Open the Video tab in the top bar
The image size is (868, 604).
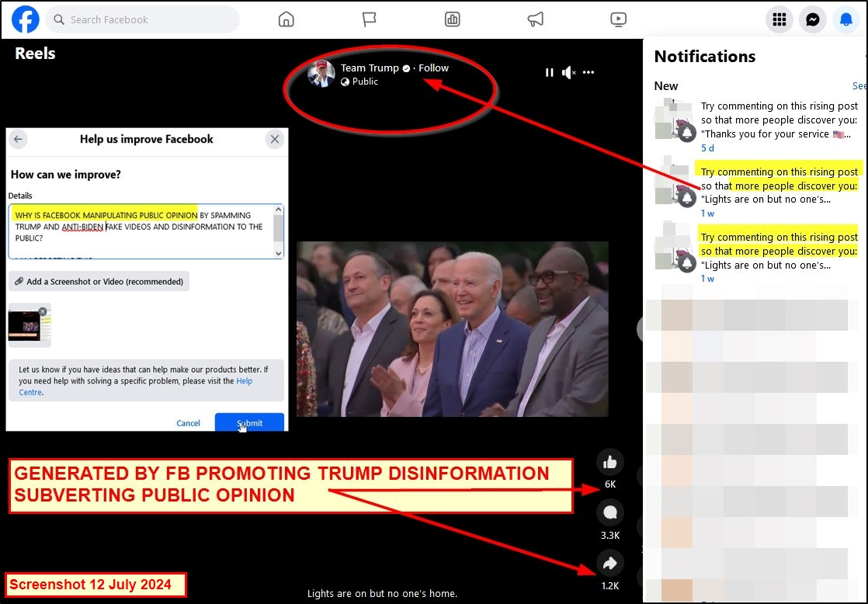[618, 19]
